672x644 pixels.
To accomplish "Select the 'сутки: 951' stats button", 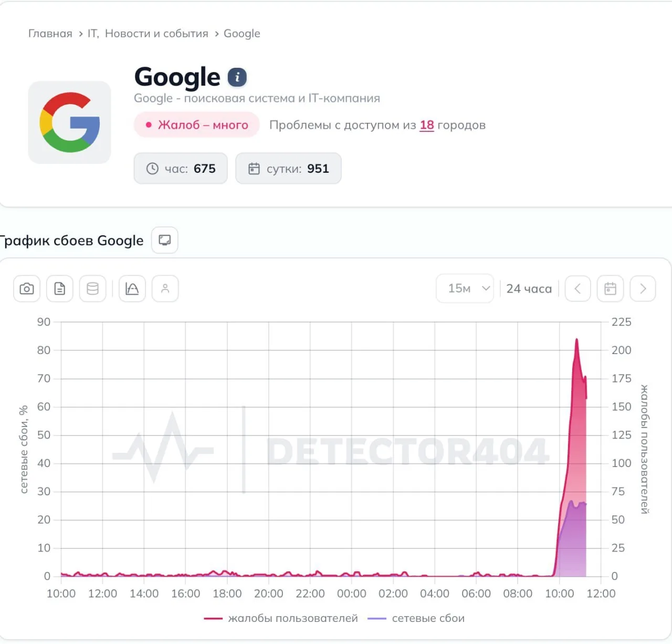I will coord(288,169).
